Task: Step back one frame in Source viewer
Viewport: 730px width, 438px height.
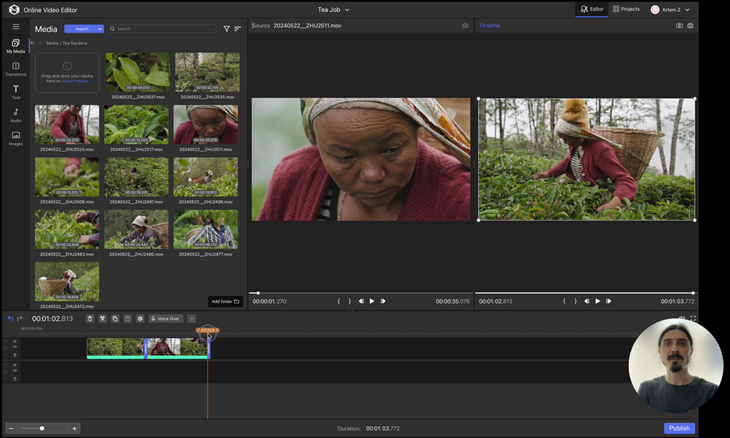Action: pos(361,301)
